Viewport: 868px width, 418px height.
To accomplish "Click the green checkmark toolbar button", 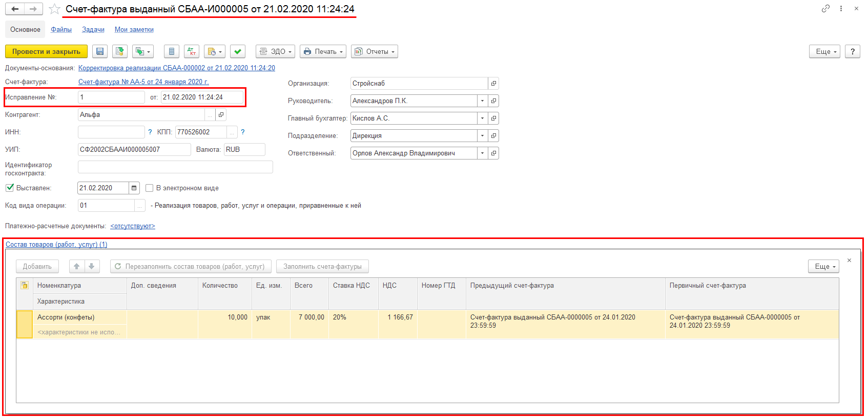I will coord(237,51).
